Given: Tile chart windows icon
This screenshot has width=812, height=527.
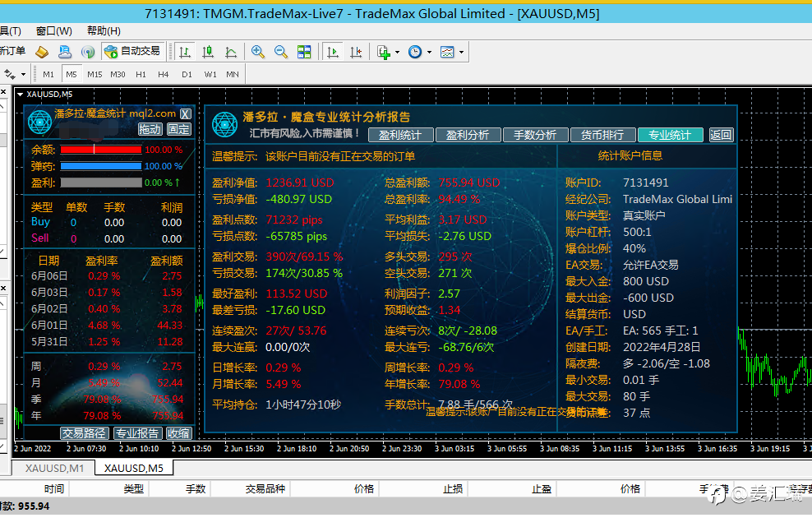Looking at the screenshot, I should pyautogui.click(x=304, y=51).
